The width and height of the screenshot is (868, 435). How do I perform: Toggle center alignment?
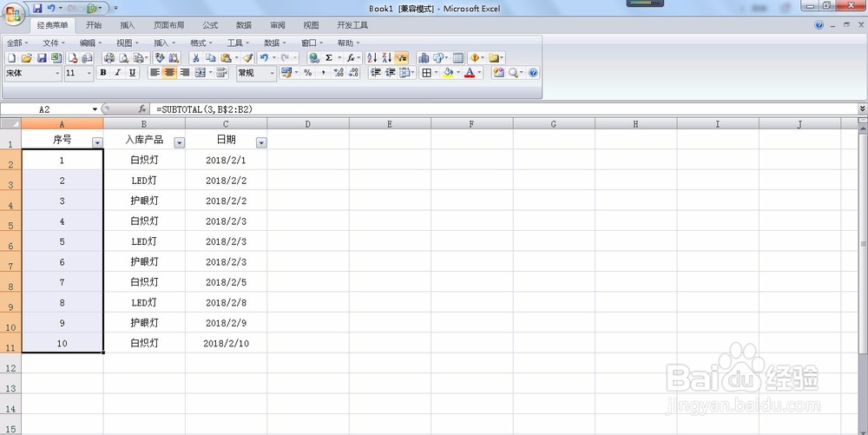pyautogui.click(x=170, y=73)
